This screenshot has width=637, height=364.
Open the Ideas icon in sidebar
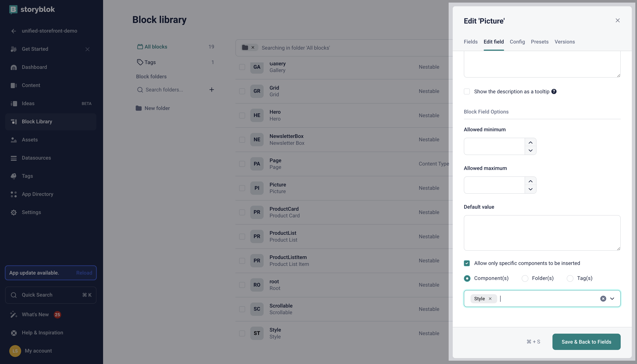click(x=14, y=103)
